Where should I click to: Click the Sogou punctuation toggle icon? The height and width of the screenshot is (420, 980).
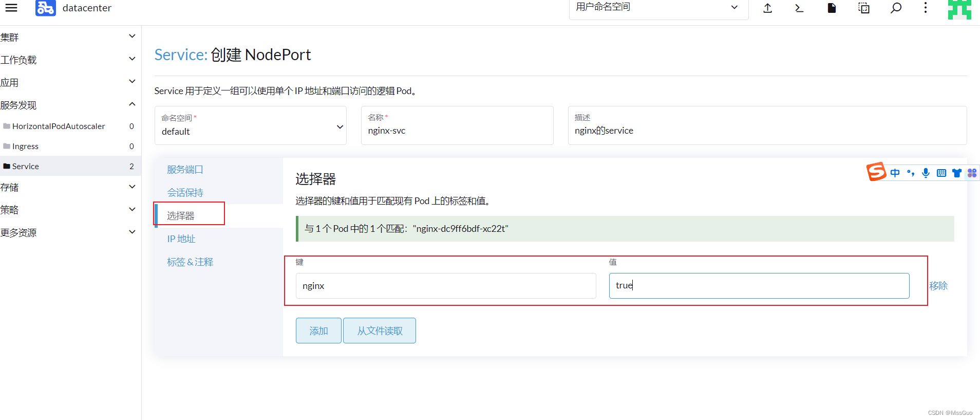[x=911, y=173]
